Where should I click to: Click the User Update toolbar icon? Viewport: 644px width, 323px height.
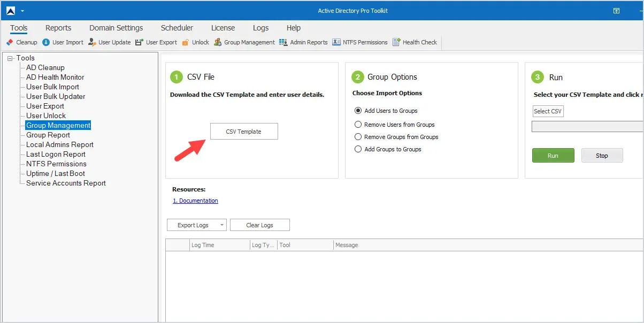coord(92,42)
